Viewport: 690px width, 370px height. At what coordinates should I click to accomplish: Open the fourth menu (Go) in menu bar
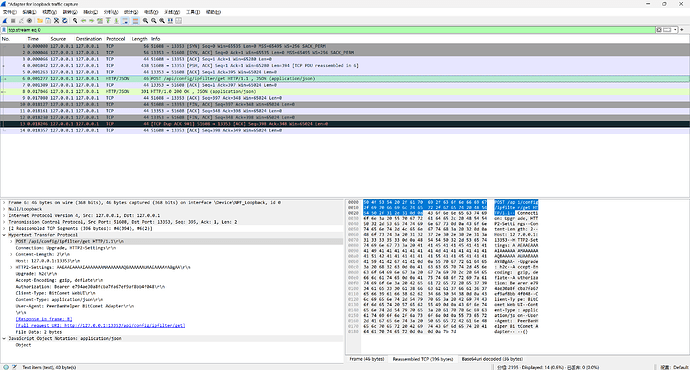70,12
